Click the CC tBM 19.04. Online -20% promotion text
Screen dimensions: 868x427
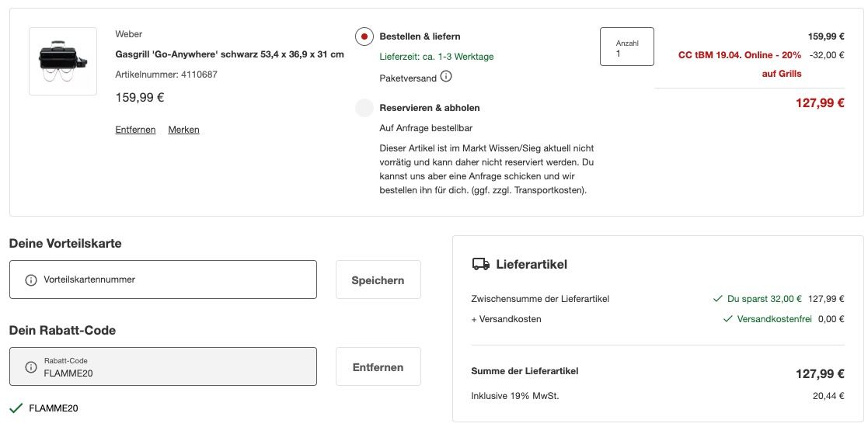[x=740, y=56]
